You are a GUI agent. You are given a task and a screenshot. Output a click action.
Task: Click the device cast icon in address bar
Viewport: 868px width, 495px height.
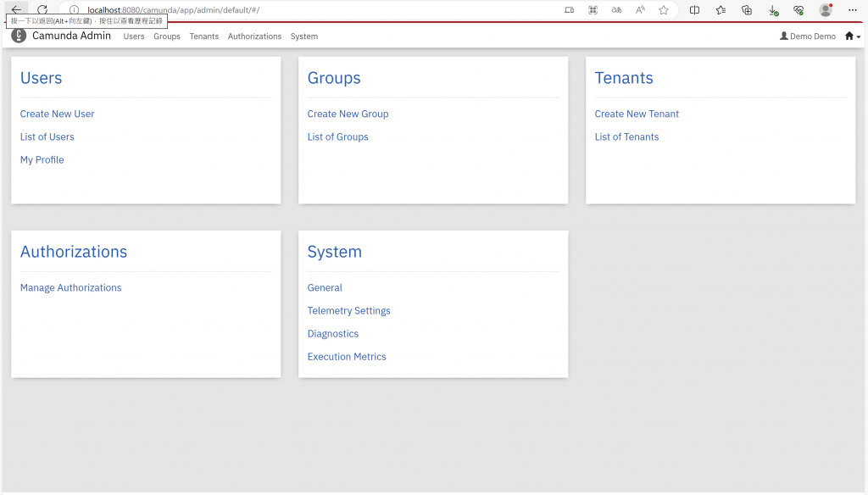pyautogui.click(x=569, y=10)
